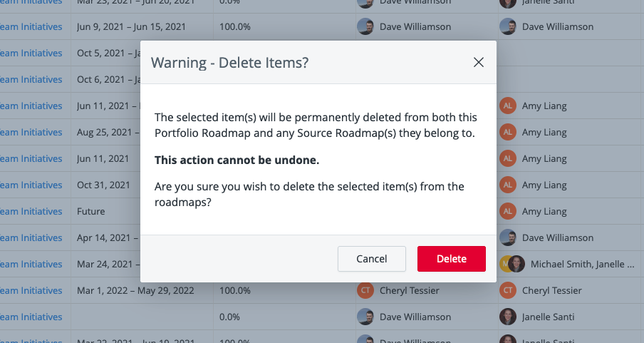Image resolution: width=644 pixels, height=343 pixels.
Task: Click Dave Williamson's avatar in the Apr 14 row
Action: coord(508,237)
